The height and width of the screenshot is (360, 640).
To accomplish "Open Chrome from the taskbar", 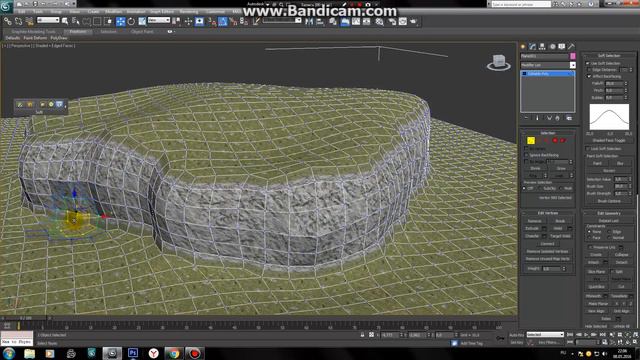I will [x=174, y=353].
